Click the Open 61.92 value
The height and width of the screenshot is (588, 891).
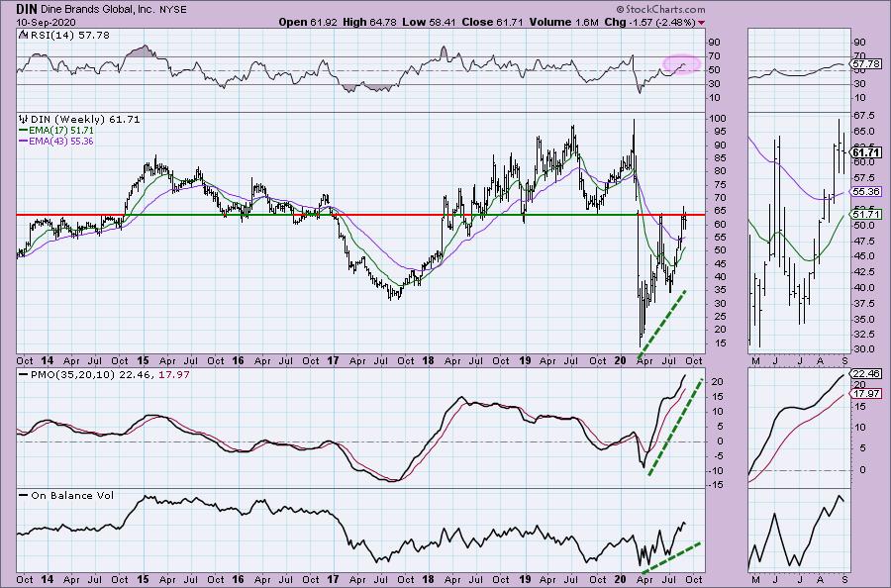pos(308,22)
